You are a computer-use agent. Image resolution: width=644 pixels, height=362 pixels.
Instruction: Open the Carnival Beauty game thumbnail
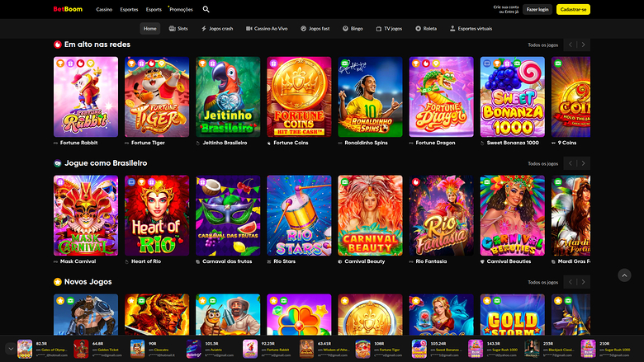point(370,215)
